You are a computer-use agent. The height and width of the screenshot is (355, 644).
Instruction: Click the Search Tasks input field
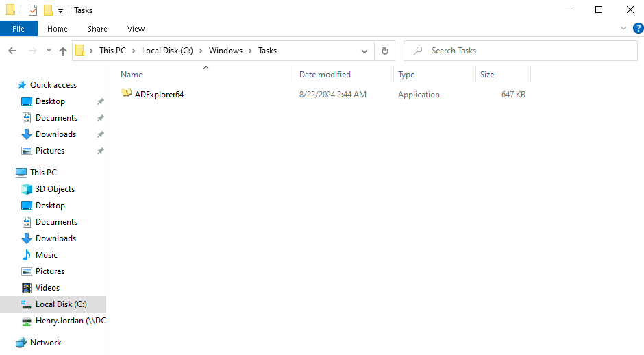point(521,51)
